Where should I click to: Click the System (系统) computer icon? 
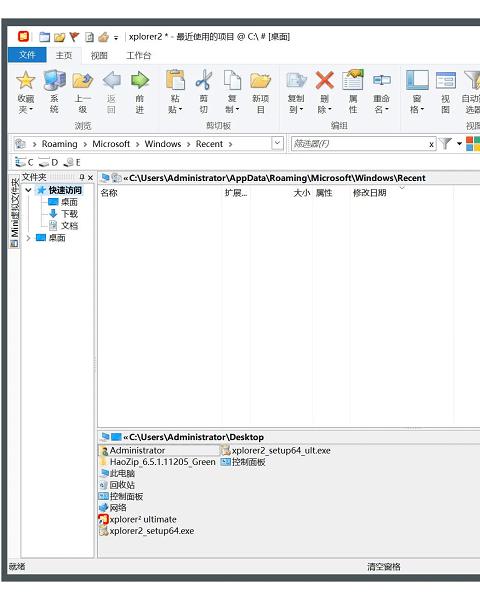coord(54,80)
